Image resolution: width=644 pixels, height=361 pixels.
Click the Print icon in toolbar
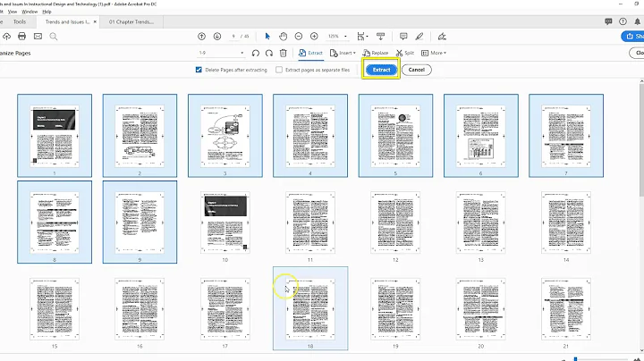(x=21, y=37)
